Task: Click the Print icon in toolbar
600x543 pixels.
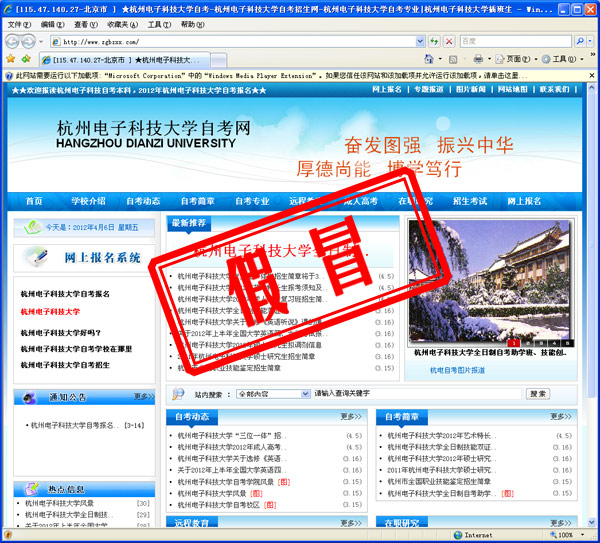Action: (478, 59)
